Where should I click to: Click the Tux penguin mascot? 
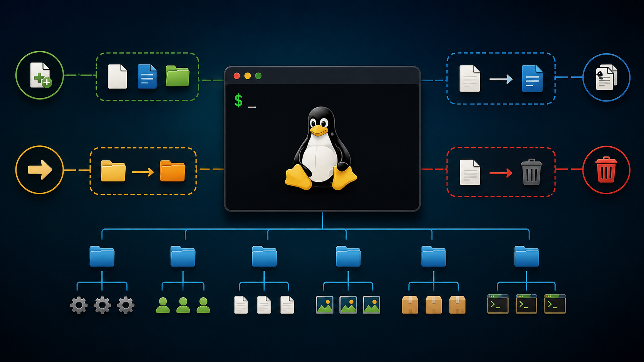(321, 148)
